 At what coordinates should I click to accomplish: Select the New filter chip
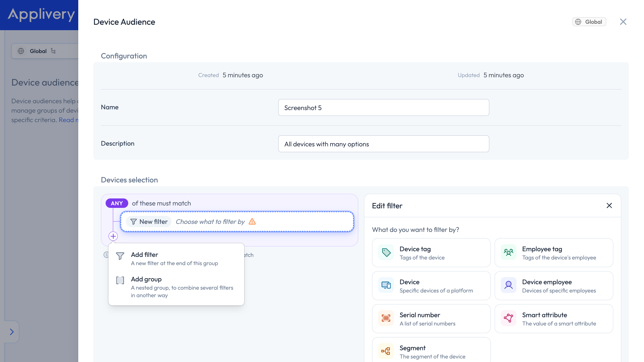149,222
